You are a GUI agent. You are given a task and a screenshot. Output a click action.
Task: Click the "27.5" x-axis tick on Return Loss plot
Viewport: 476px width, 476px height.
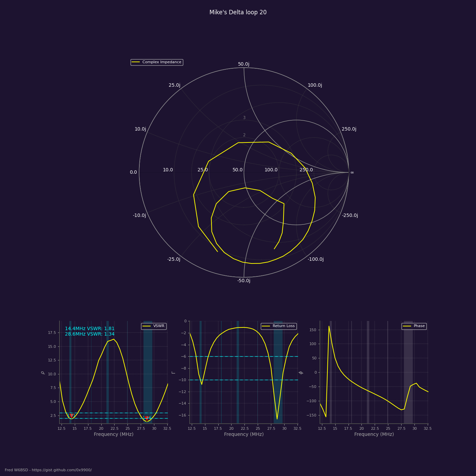pos(271,428)
